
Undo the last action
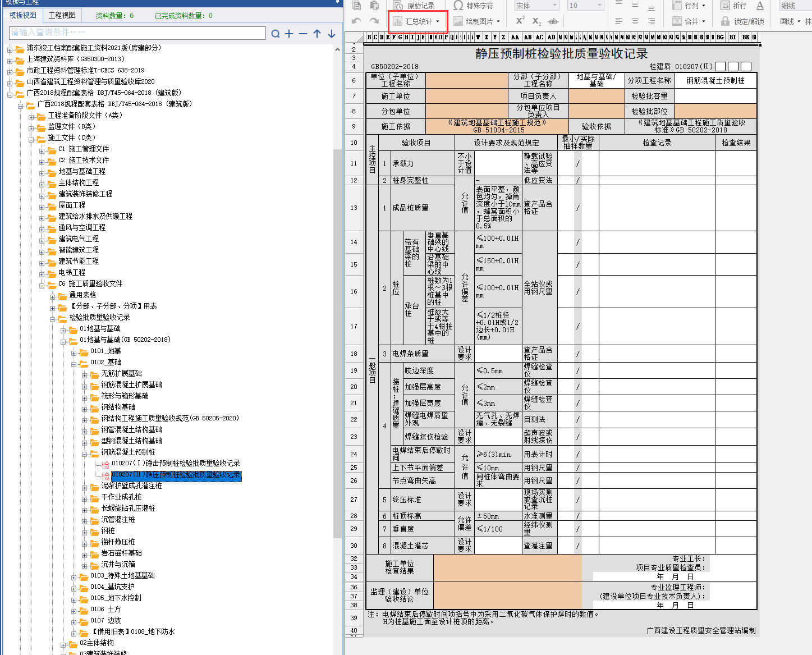356,21
